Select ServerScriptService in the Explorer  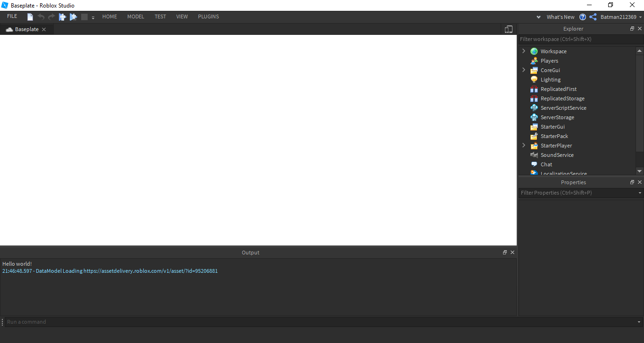click(563, 108)
